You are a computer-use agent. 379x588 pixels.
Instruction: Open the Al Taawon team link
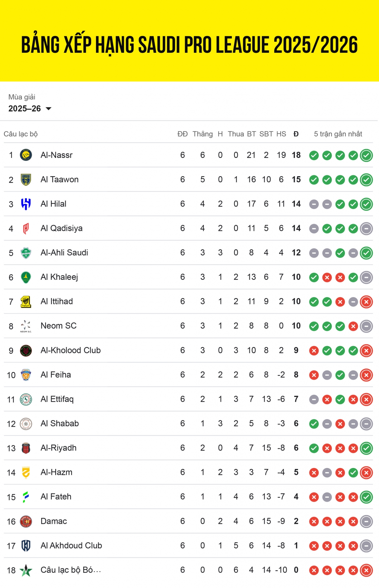pyautogui.click(x=59, y=179)
